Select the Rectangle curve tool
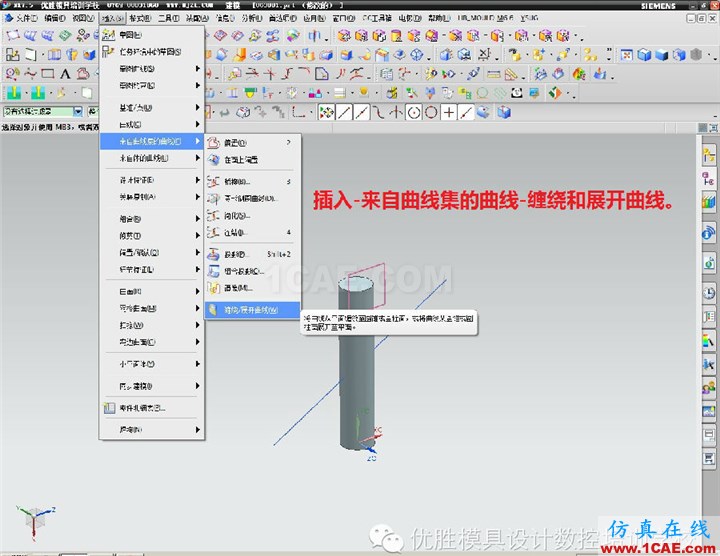Screen dimensions: 720x556 [48, 73]
